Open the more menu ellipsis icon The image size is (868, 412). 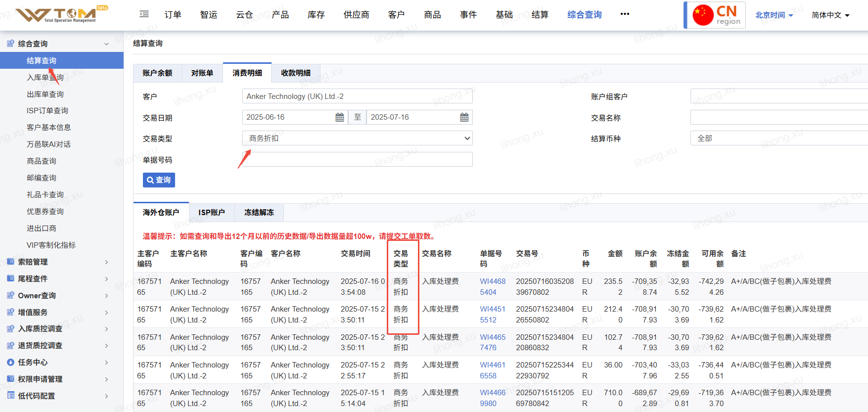click(x=625, y=14)
